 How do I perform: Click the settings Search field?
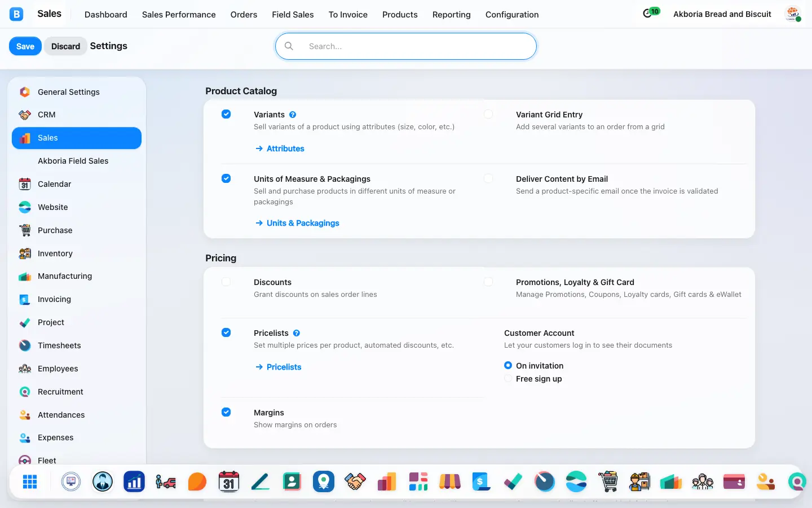(x=406, y=46)
